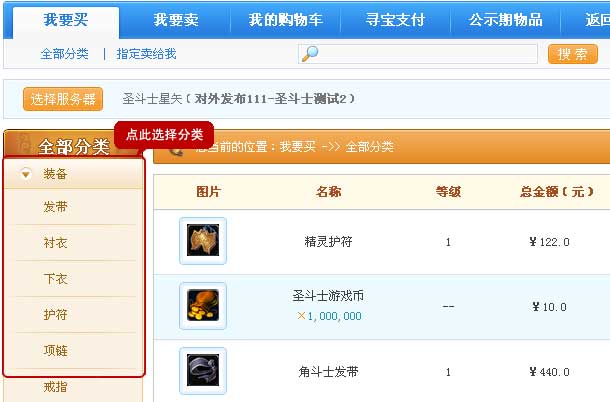Click the 角斗士发带 headband item icon
This screenshot has width=610, height=402.
click(x=203, y=370)
